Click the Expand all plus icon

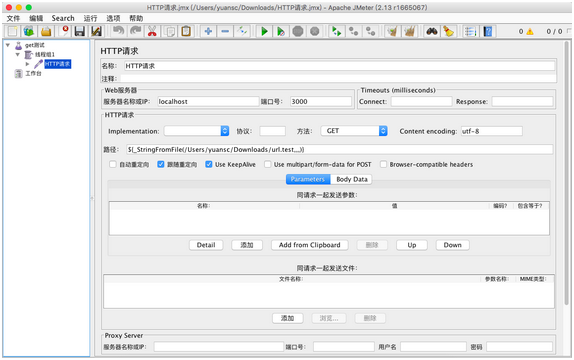tap(208, 31)
